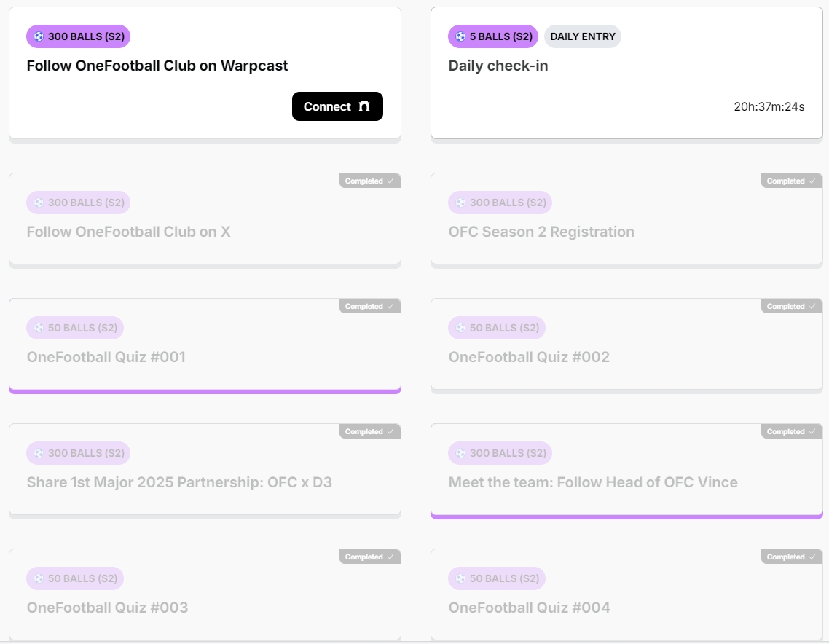Click the soccer ball icon in 5 BALLS badge
The image size is (829, 644).
pos(460,36)
